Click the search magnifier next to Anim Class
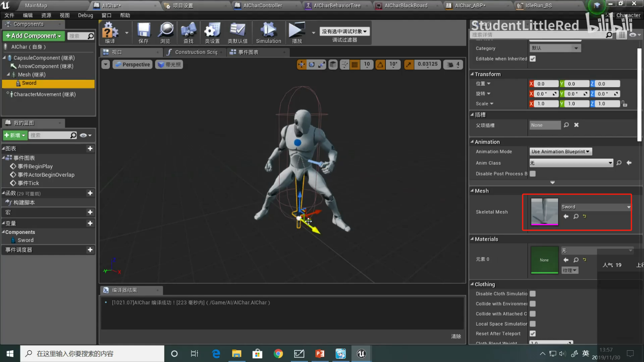Image resolution: width=644 pixels, height=362 pixels. click(619, 163)
